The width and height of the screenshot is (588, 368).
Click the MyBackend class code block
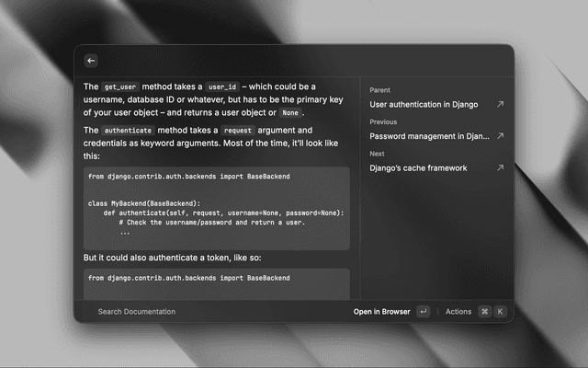pyautogui.click(x=216, y=208)
